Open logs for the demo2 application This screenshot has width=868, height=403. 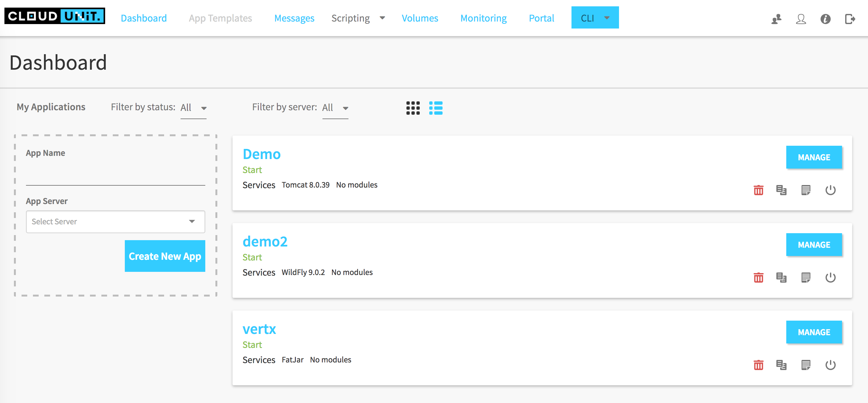(x=806, y=277)
